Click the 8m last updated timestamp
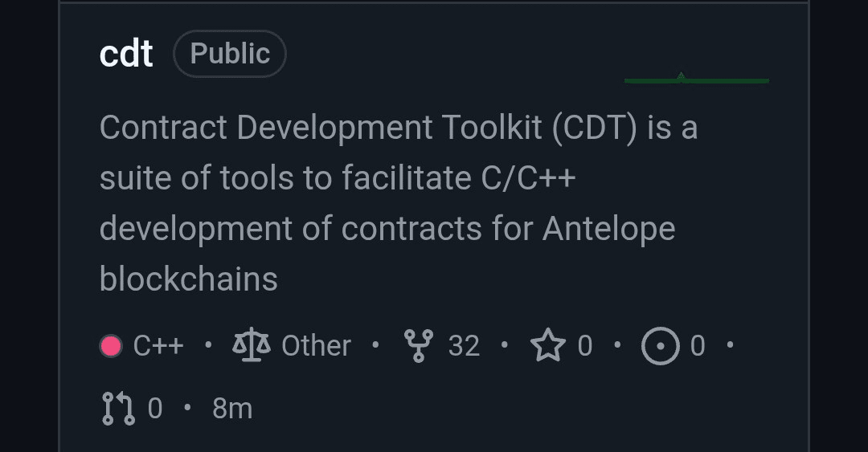The image size is (868, 452). click(x=232, y=409)
